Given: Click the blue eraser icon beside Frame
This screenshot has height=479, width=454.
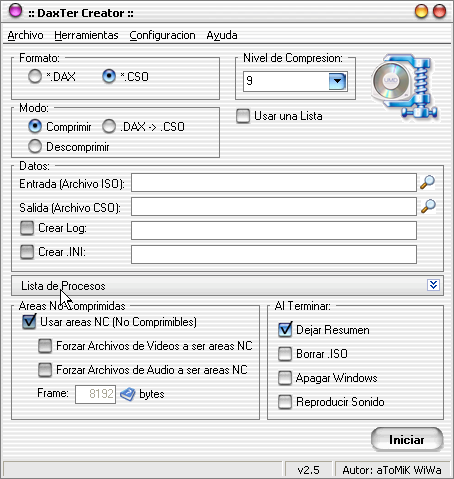Looking at the screenshot, I should [127, 394].
